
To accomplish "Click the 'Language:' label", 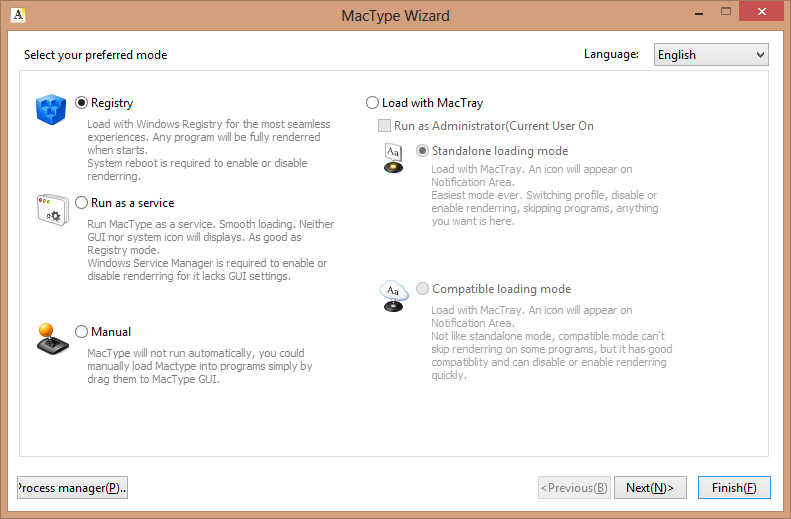I will 611,54.
